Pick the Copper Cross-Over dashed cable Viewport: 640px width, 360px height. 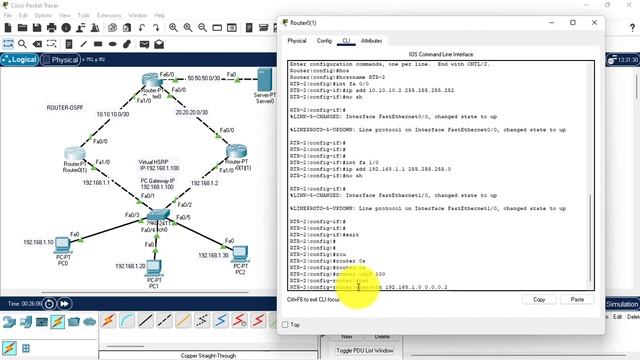pos(164,321)
